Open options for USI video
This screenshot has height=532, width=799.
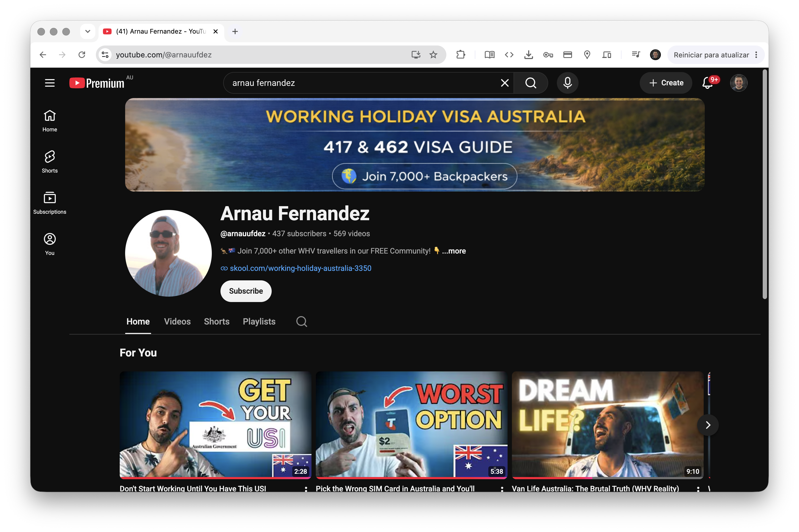306,489
